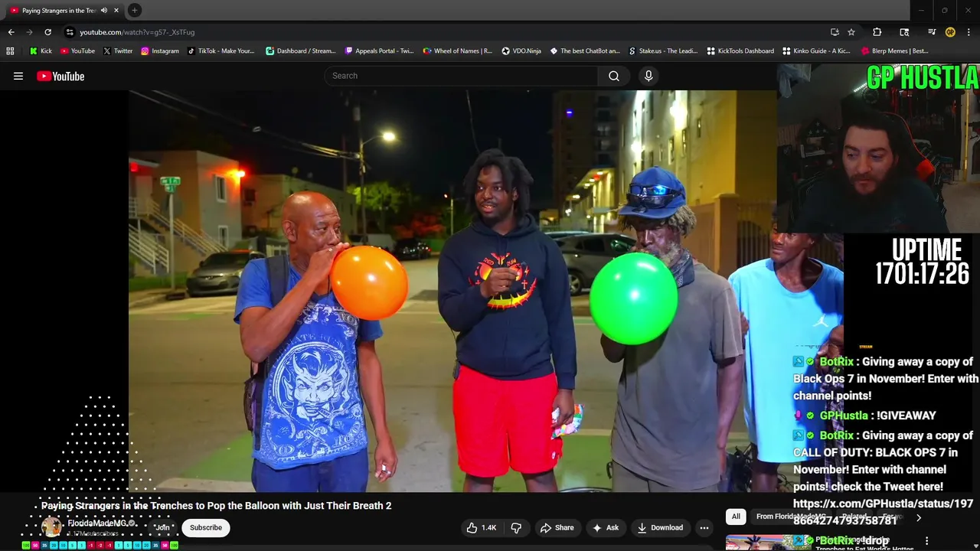Open the media controls icon in toolbar
The height and width of the screenshot is (551, 980).
click(x=932, y=32)
